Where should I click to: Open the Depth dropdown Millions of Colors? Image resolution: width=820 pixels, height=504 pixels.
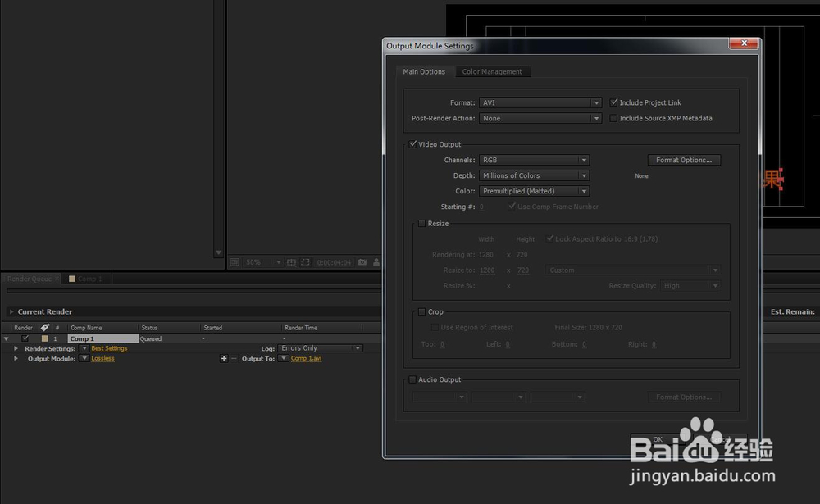[x=535, y=175]
